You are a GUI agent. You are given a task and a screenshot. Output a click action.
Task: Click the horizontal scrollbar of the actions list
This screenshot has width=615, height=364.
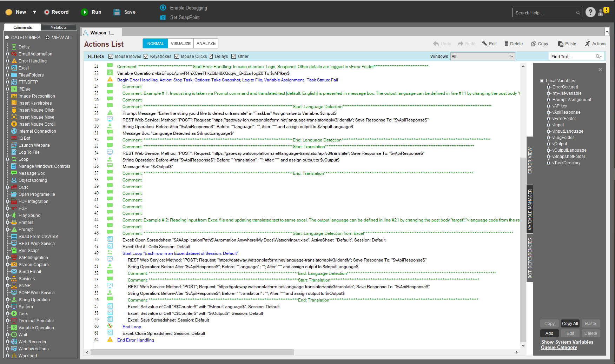click(x=192, y=352)
